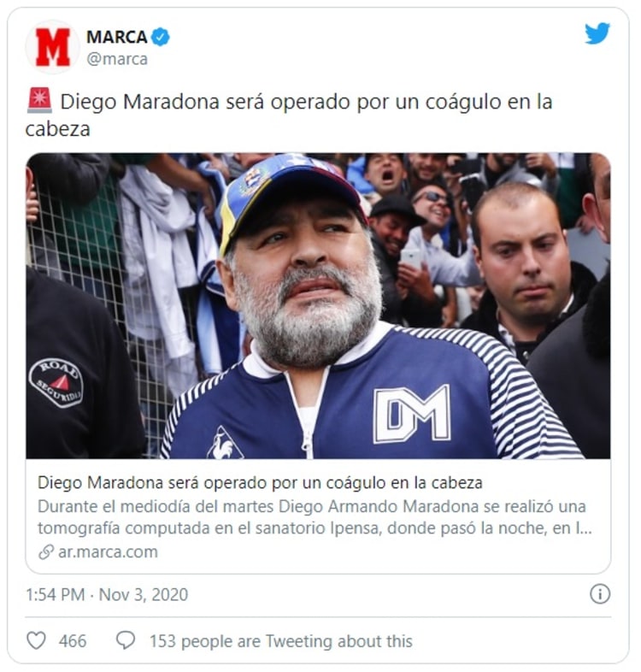Like the tweet with heart icon
Viewport: 641px width, 672px height.
[x=37, y=640]
